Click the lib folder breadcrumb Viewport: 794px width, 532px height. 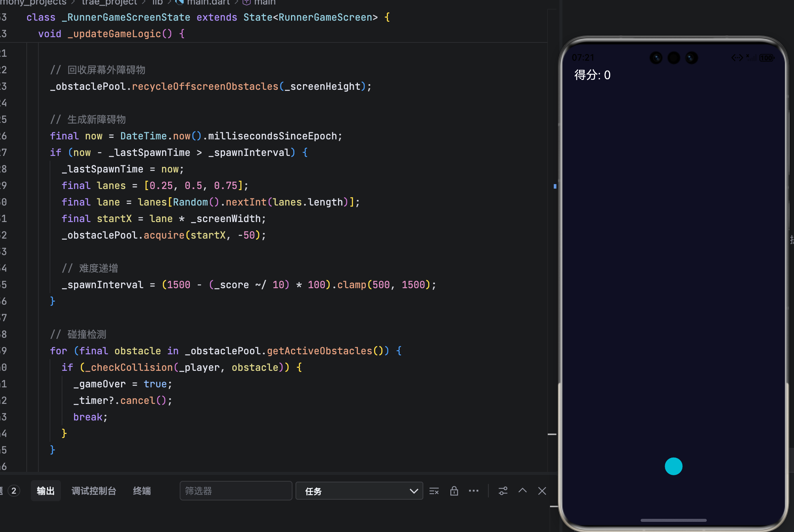pos(157,3)
